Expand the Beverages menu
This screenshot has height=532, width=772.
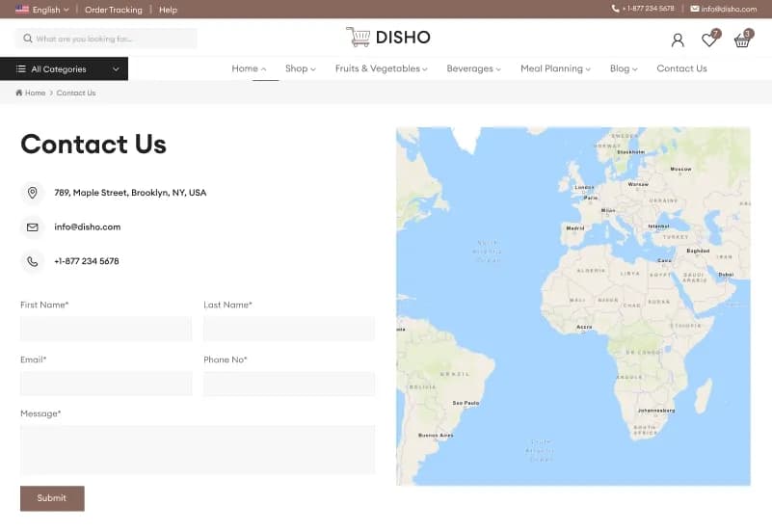point(473,68)
